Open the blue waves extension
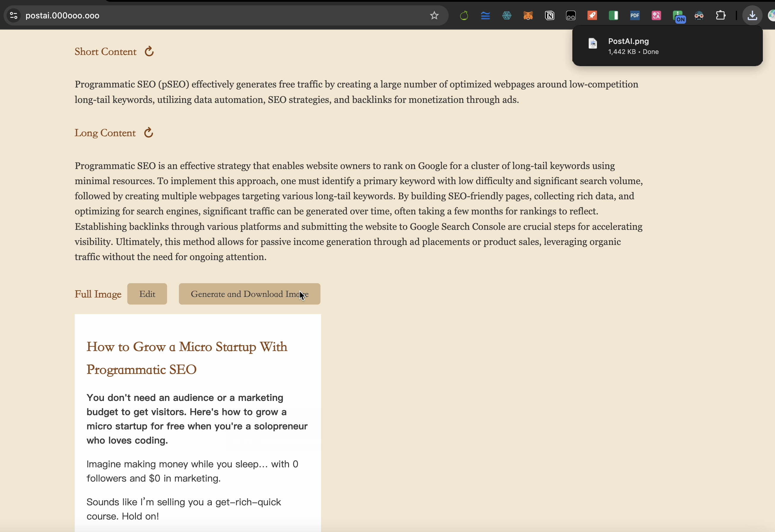Viewport: 775px width, 532px height. click(x=485, y=16)
